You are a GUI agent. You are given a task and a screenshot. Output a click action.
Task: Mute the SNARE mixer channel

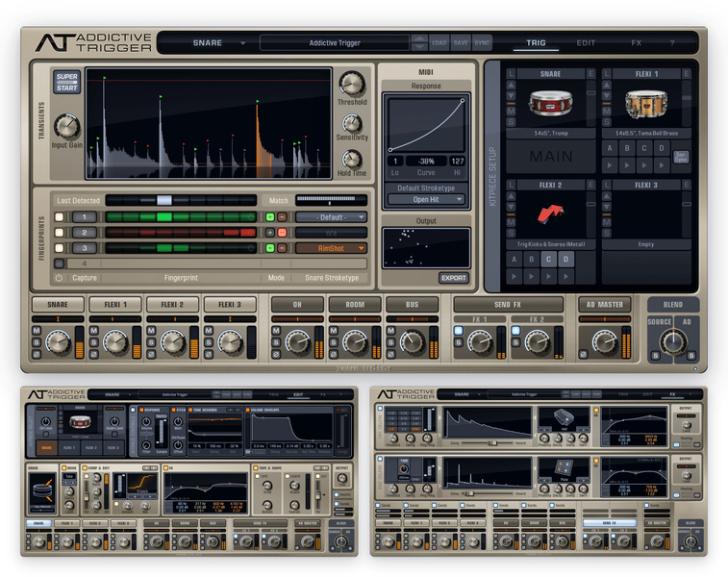click(x=37, y=331)
